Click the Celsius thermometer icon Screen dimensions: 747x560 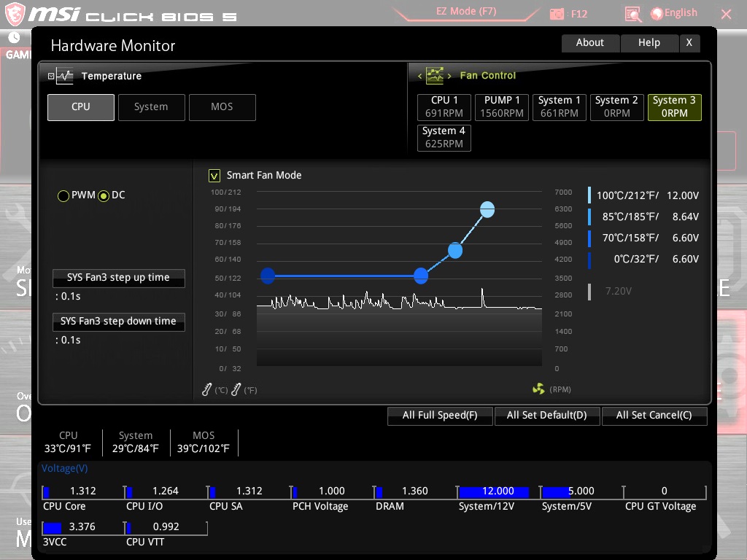(x=206, y=389)
